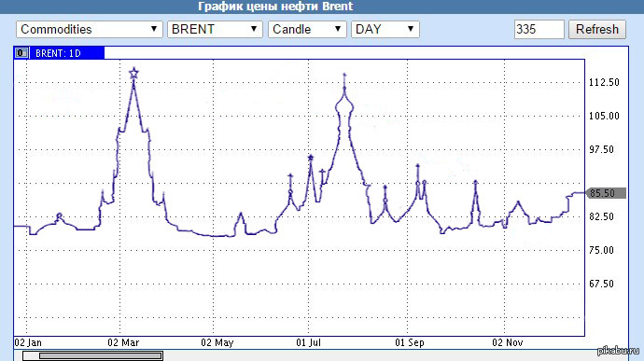Select the BRENT: 1D chart tab
644x361 pixels.
click(59, 53)
